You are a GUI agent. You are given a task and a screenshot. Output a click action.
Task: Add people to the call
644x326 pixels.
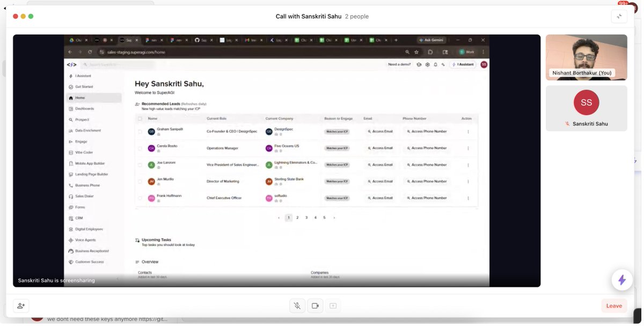[x=21, y=306]
